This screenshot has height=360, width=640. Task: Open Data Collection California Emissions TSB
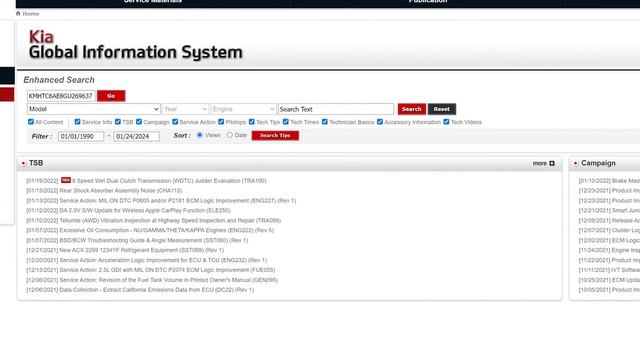click(157, 290)
